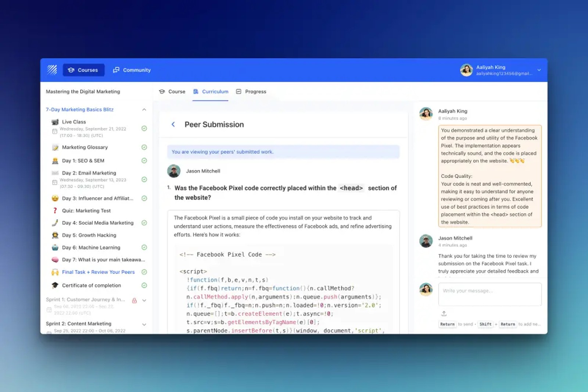Image resolution: width=588 pixels, height=392 pixels.
Task: Click Day 5 Growth Hacking icon
Action: coord(55,235)
